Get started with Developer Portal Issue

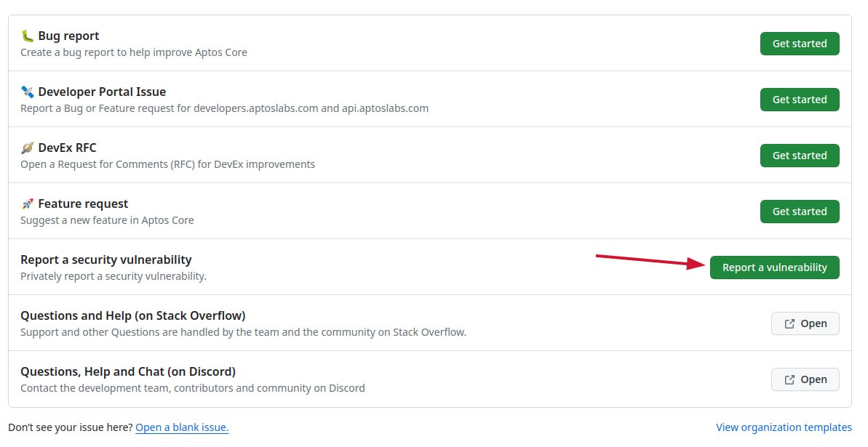coord(799,100)
